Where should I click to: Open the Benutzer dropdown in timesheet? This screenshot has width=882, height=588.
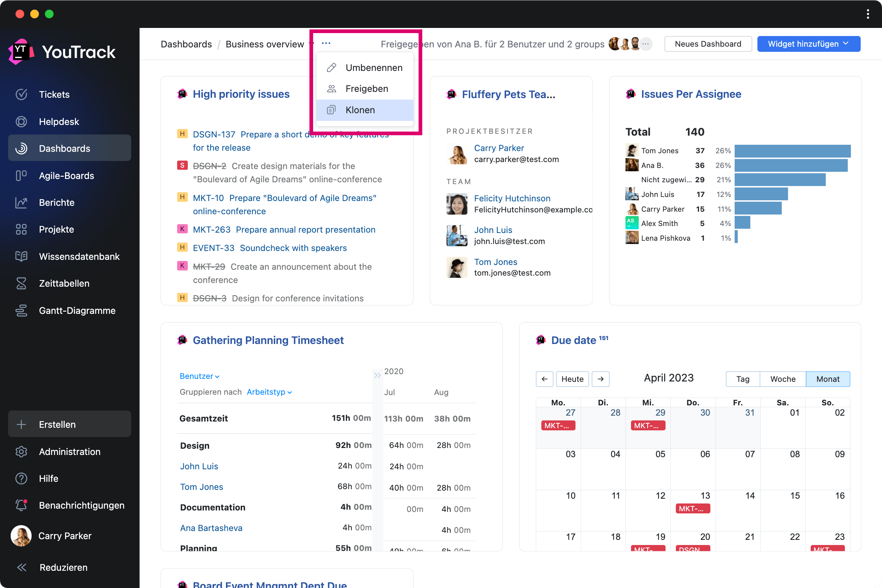click(x=199, y=376)
